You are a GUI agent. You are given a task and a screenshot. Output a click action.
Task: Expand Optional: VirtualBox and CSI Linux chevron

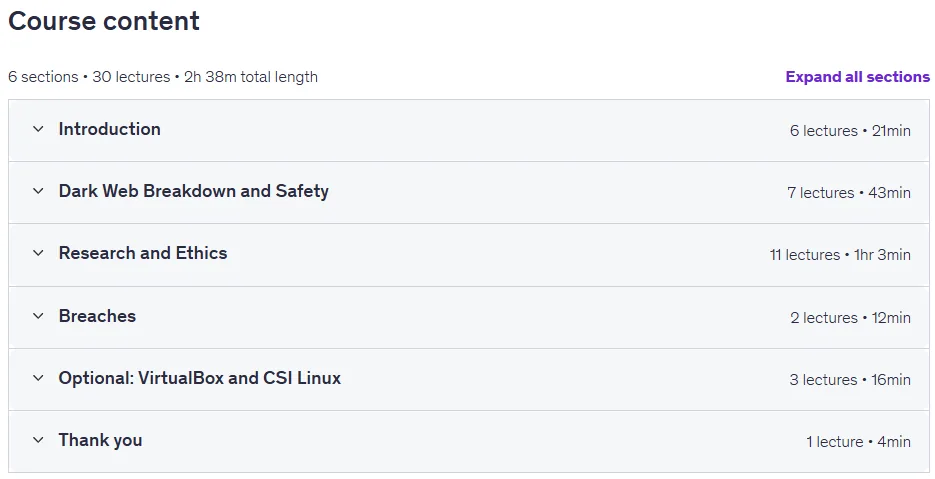[x=38, y=378]
